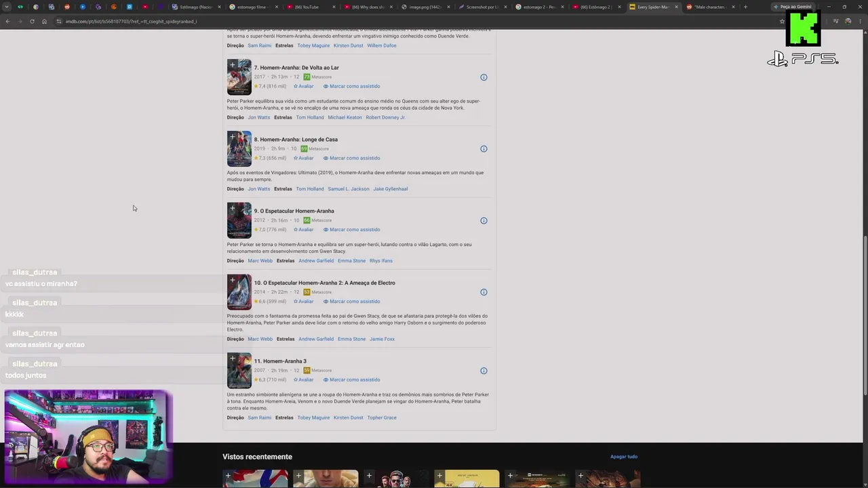Viewport: 868px width, 488px height.
Task: Open info icon for Homem-Aranha: Longe de Casa
Action: tap(484, 149)
